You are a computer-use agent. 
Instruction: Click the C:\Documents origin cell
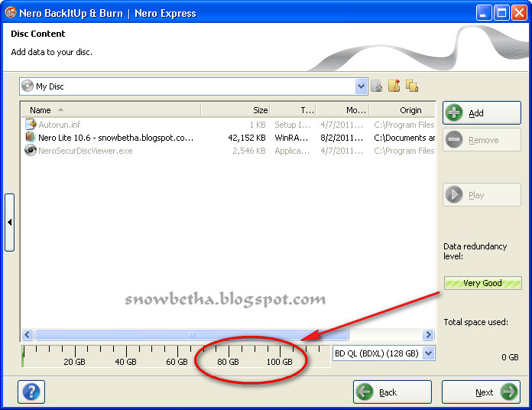[x=404, y=138]
